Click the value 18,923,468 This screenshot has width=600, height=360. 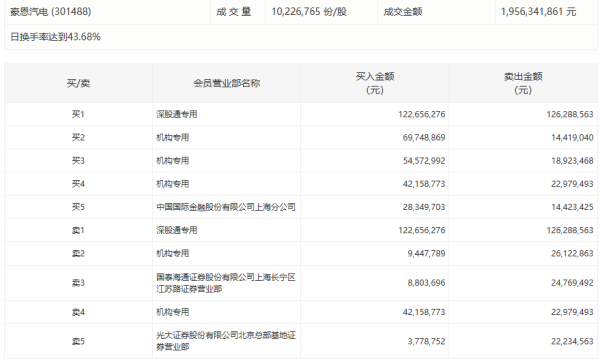tap(572, 161)
